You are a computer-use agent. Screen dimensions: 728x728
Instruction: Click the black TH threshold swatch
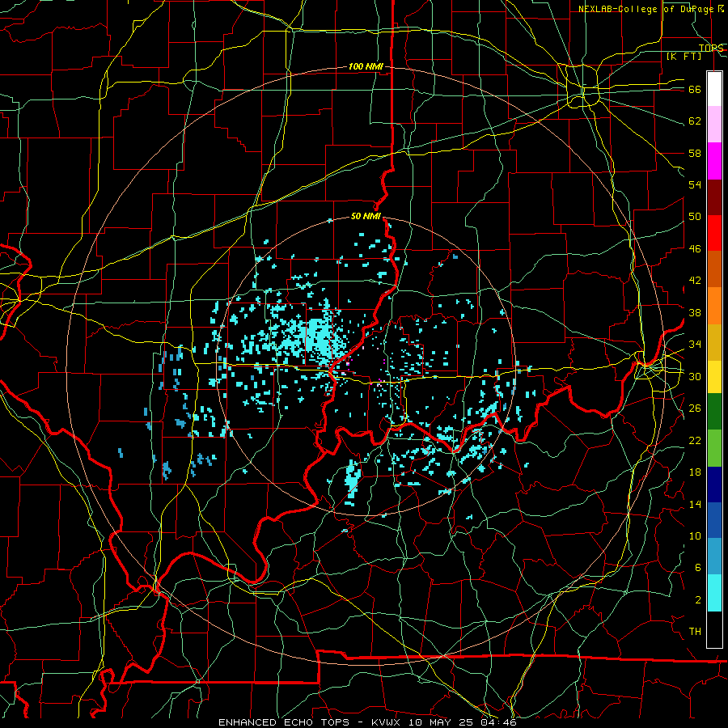(714, 629)
